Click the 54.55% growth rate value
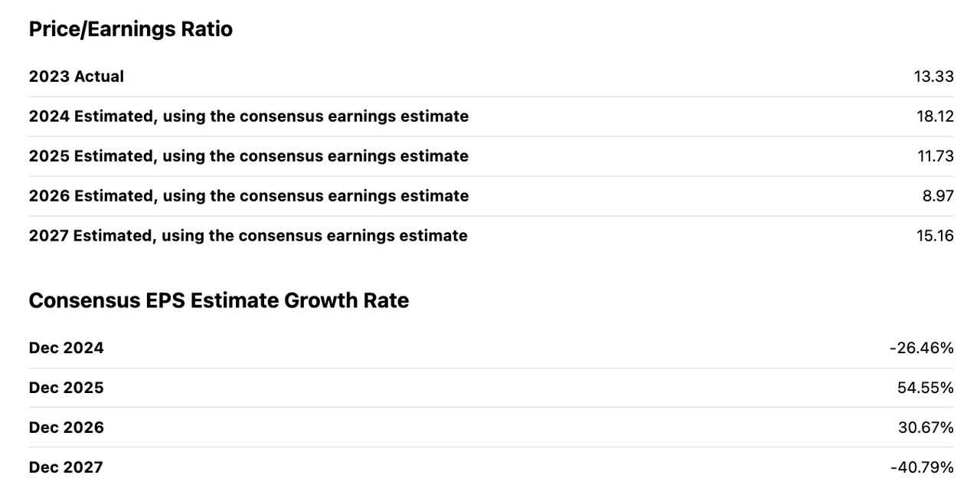This screenshot has width=980, height=498. pyautogui.click(x=926, y=388)
